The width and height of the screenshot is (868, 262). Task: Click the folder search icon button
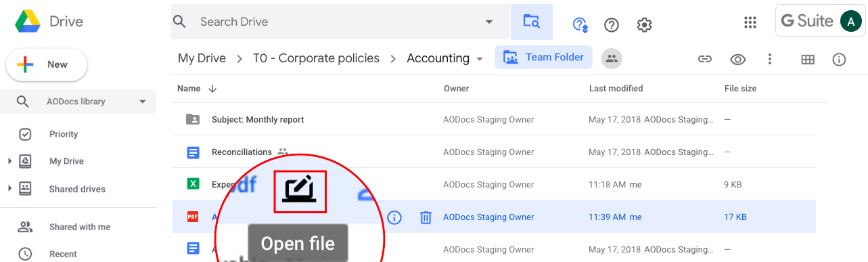(x=532, y=22)
